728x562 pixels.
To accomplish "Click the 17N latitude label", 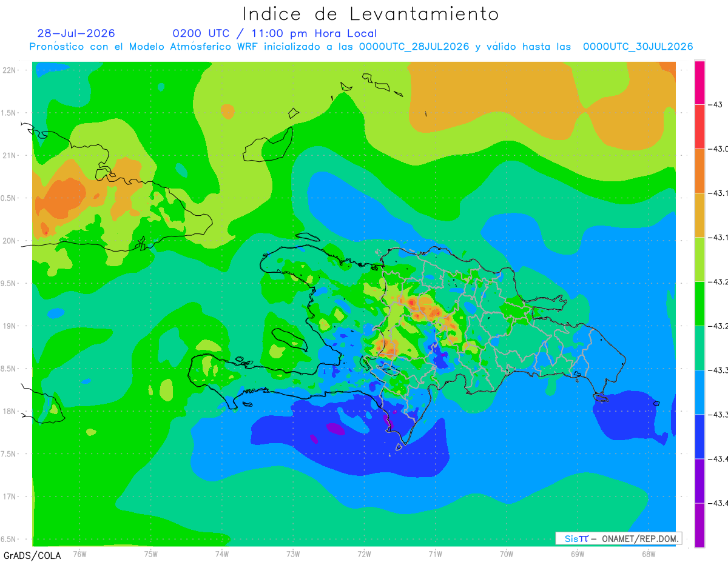I will 10,497.
